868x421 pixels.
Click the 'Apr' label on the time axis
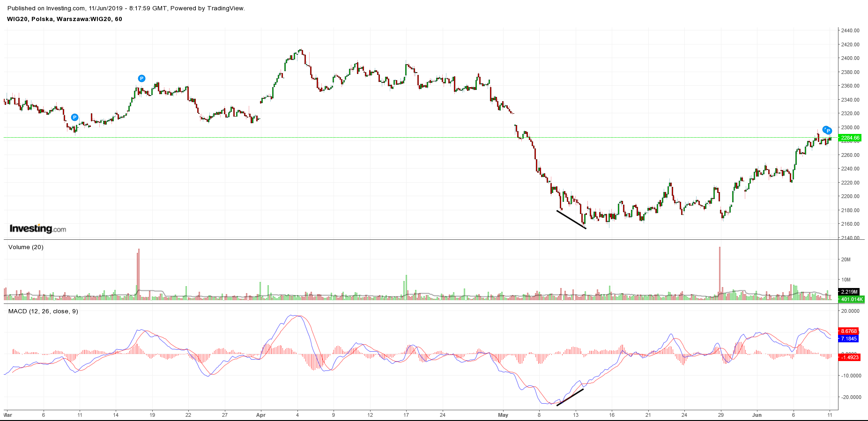pyautogui.click(x=261, y=415)
